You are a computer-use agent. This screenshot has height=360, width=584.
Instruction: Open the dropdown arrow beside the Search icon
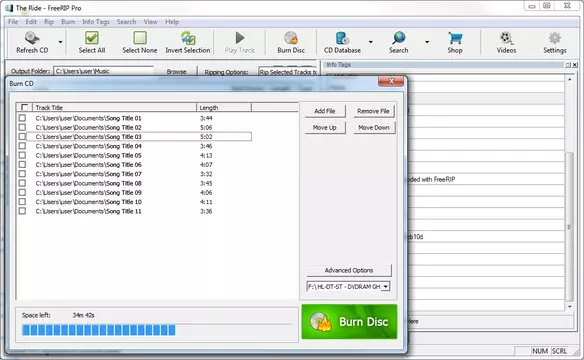427,42
